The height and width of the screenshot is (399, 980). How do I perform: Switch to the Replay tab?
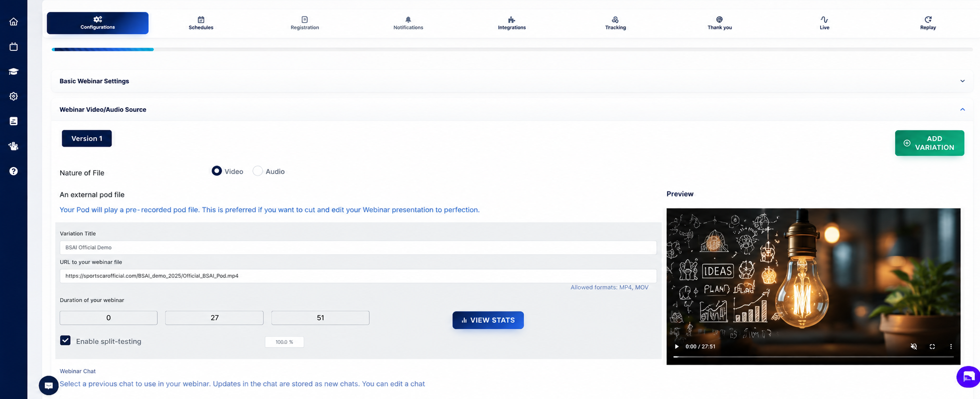coord(928,23)
